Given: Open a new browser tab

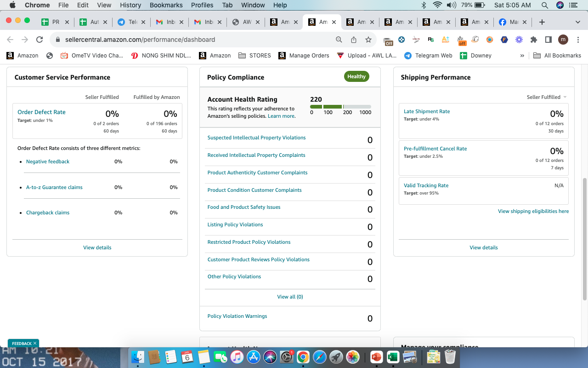Looking at the screenshot, I should click(x=542, y=22).
